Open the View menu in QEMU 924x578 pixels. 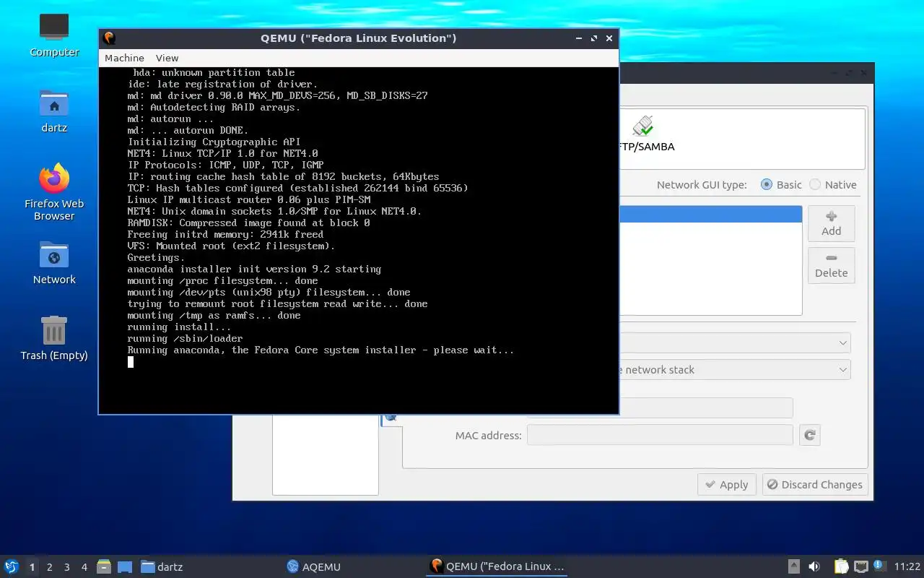[167, 58]
